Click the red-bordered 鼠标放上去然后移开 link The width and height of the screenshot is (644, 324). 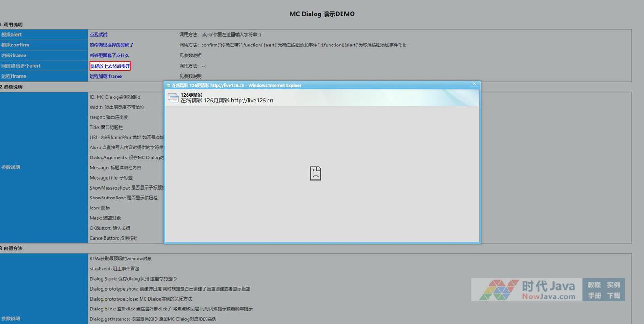pyautogui.click(x=110, y=66)
